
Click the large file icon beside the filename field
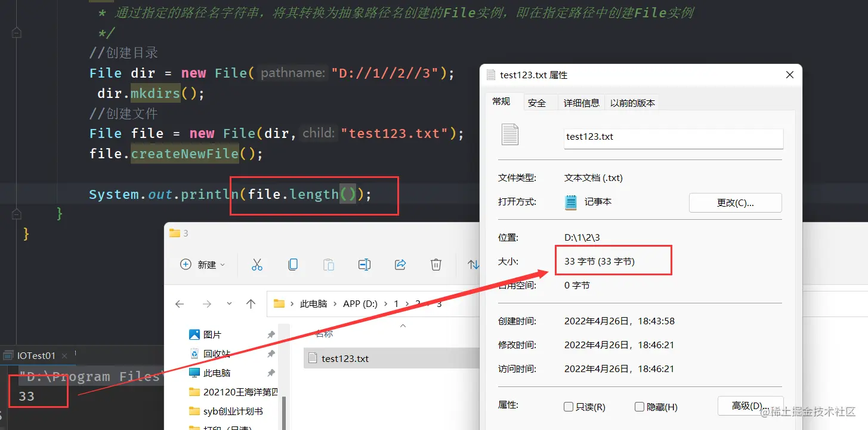click(510, 134)
